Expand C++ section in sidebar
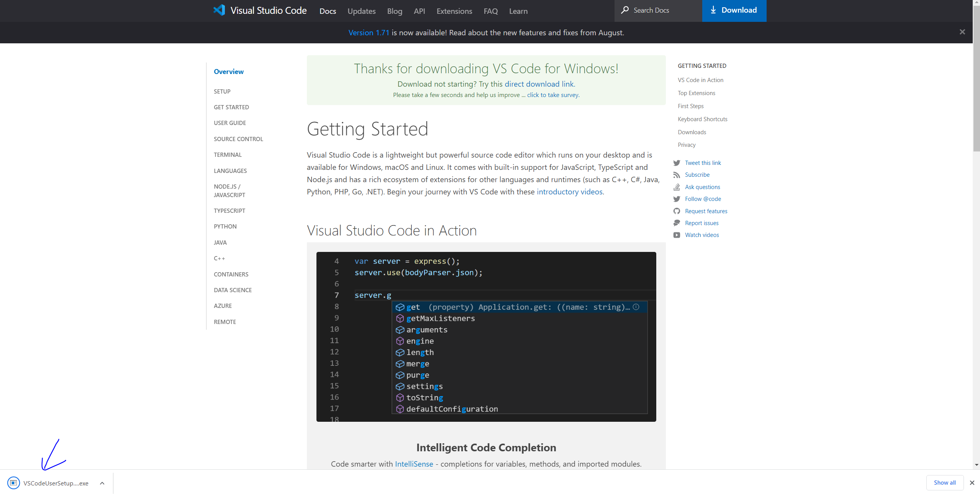This screenshot has height=495, width=980. (x=219, y=258)
